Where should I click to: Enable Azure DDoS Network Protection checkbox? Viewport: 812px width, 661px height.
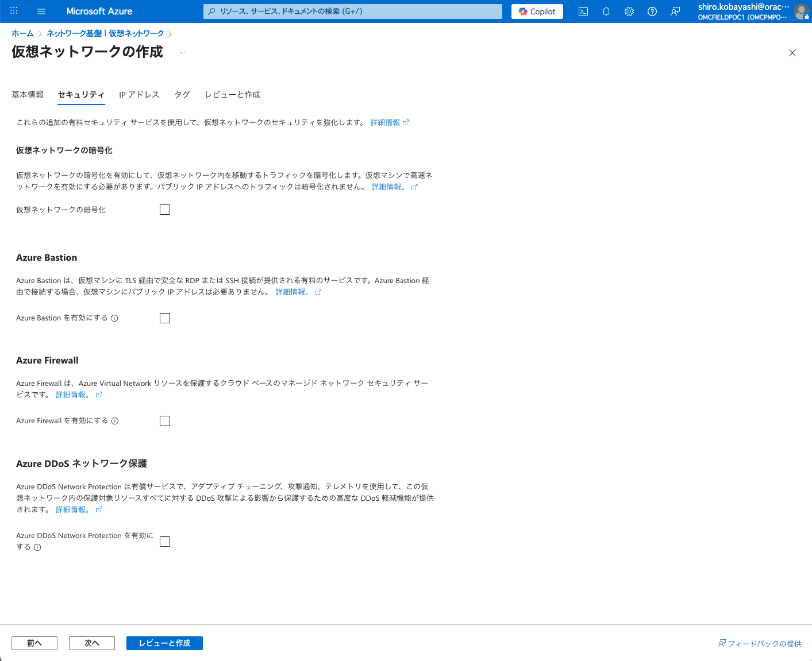[165, 541]
